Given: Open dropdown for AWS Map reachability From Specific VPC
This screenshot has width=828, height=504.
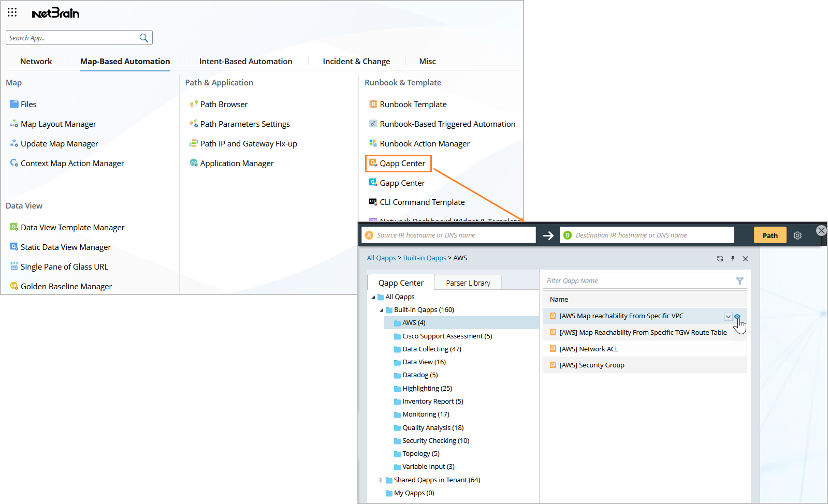Looking at the screenshot, I should coord(728,317).
